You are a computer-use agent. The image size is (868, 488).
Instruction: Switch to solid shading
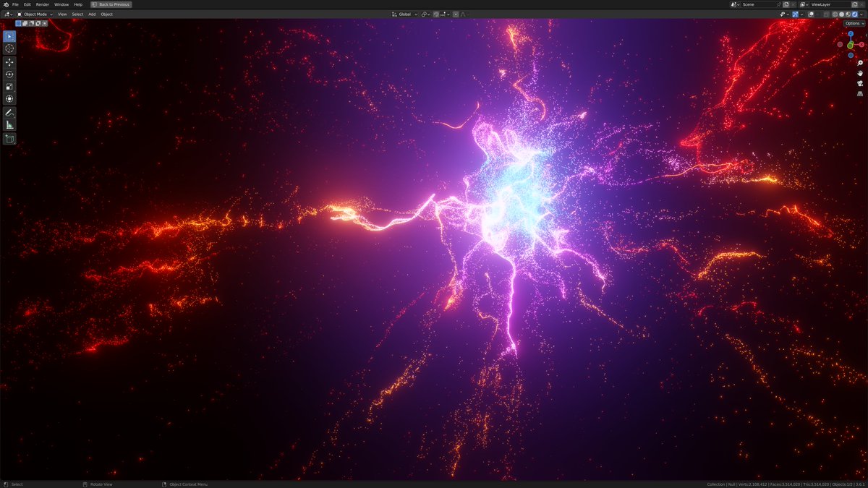coord(841,14)
